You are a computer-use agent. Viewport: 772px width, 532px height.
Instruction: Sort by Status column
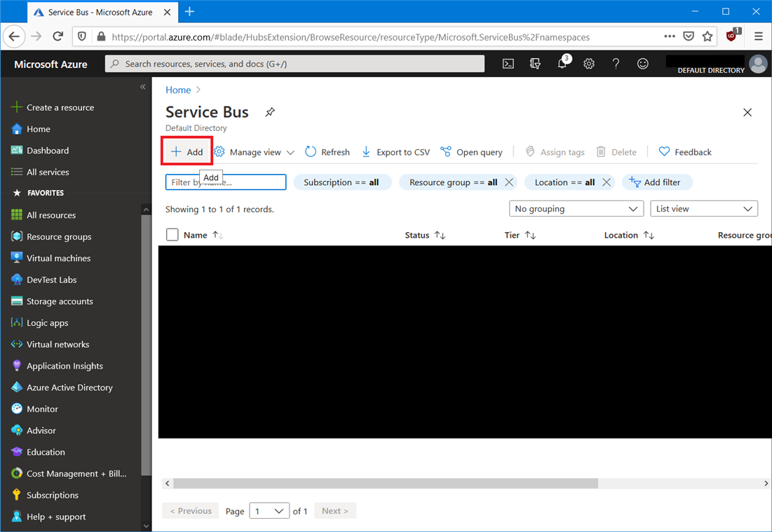click(x=425, y=236)
